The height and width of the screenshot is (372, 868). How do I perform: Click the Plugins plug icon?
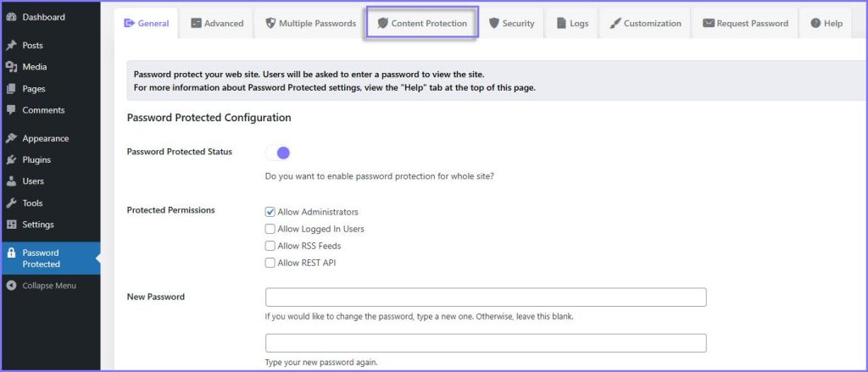click(x=11, y=159)
